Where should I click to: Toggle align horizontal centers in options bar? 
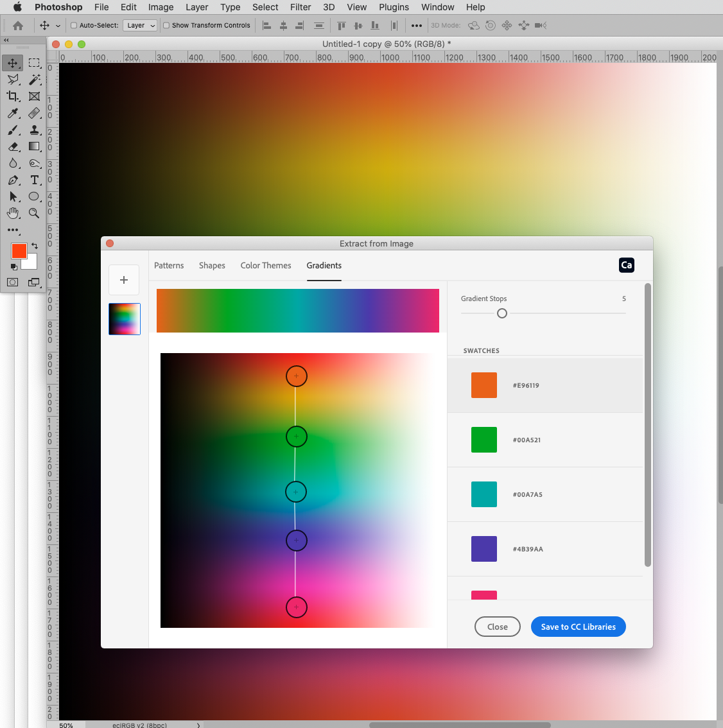click(x=283, y=25)
